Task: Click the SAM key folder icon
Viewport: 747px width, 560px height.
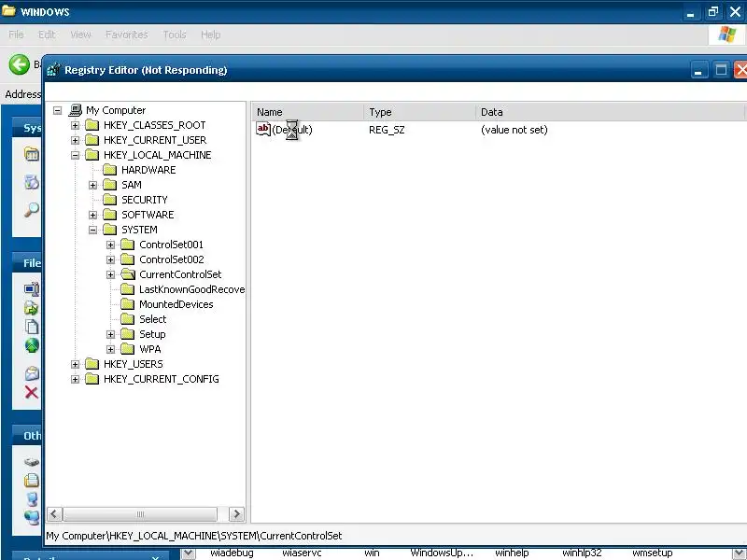Action: tap(110, 185)
